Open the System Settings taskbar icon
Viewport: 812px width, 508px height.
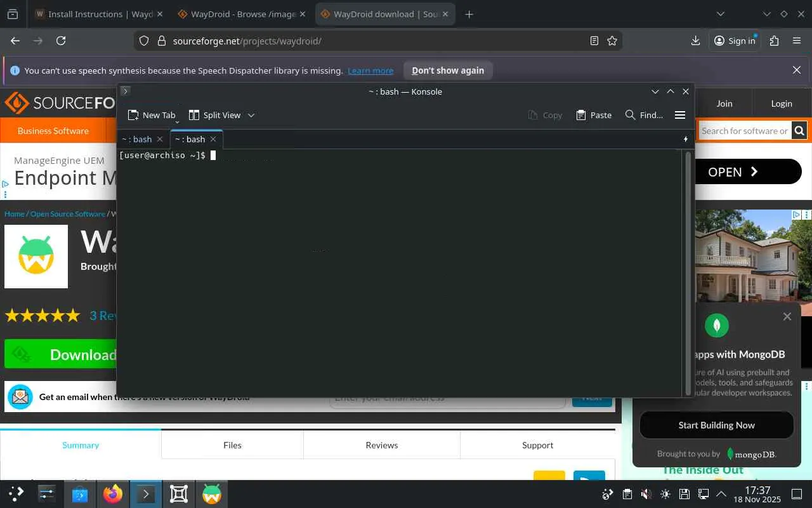tap(47, 493)
